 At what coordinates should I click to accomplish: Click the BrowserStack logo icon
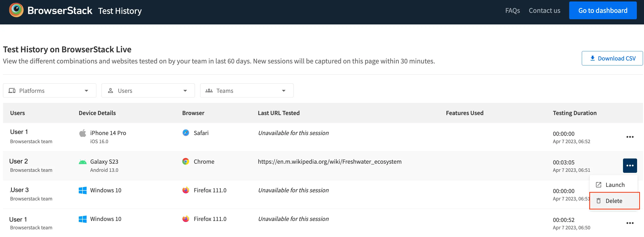click(x=16, y=10)
